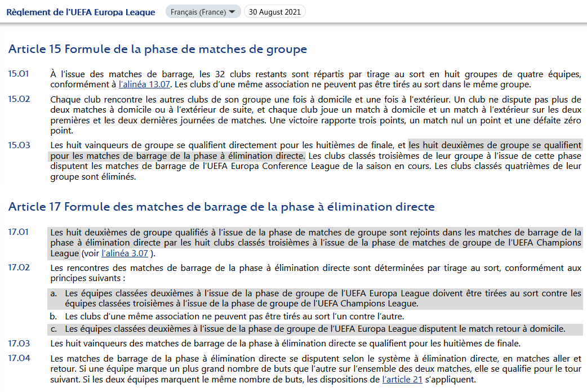Viewport: 587px width, 392px height.
Task: Select paragraph number 17.02
Action: [x=19, y=268]
